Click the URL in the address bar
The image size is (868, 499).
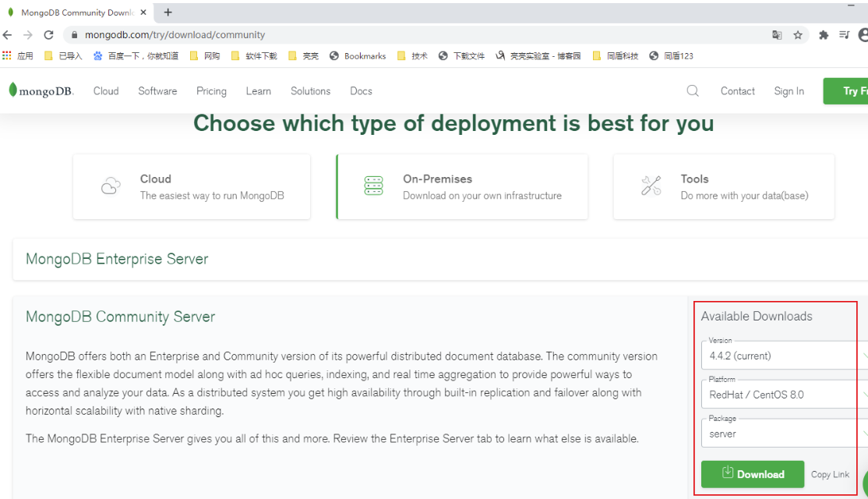coord(175,35)
